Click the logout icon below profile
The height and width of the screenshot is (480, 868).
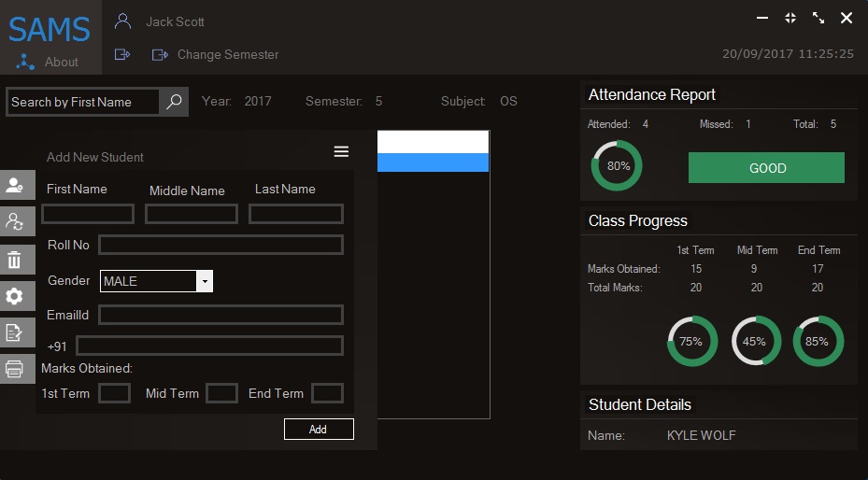click(x=121, y=54)
